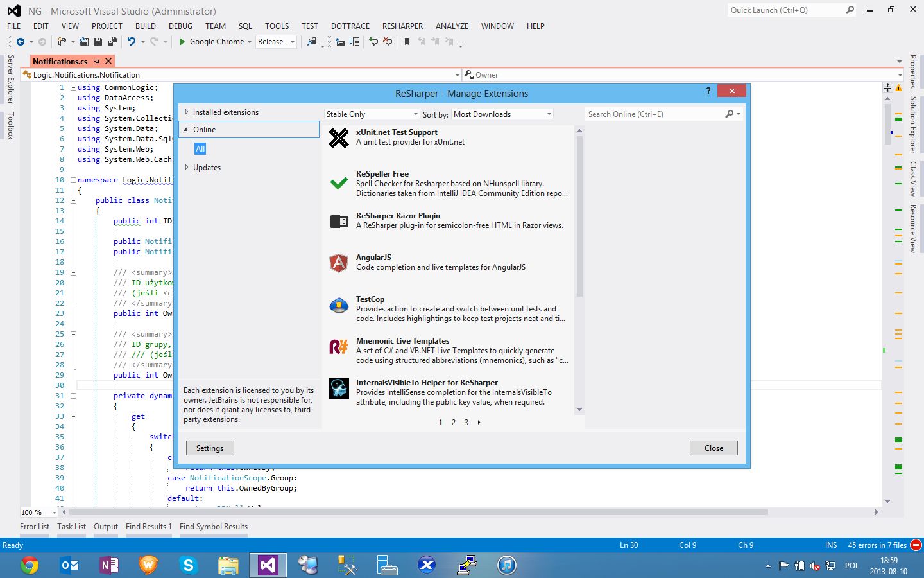Click the Mnemonic Live Templates icon

pyautogui.click(x=339, y=347)
